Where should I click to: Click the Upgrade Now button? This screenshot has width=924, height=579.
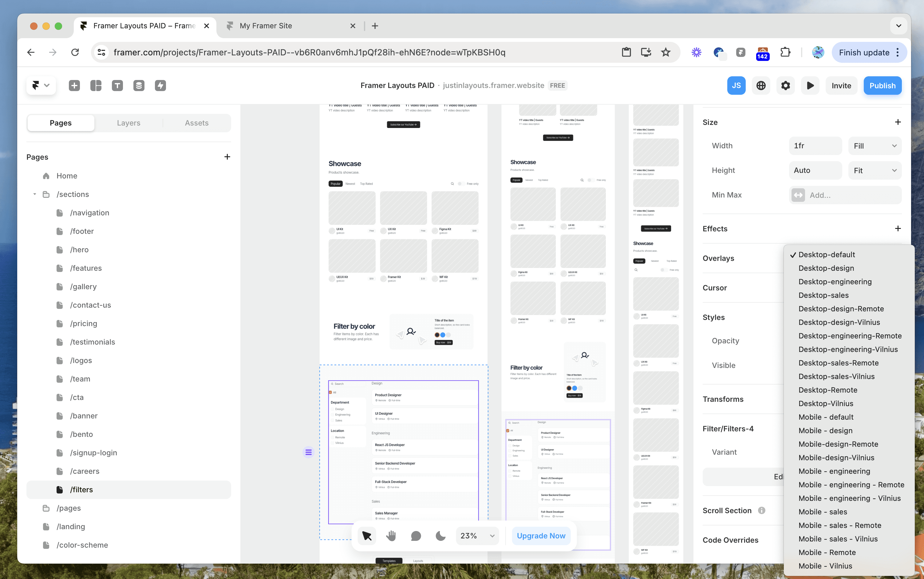(541, 536)
